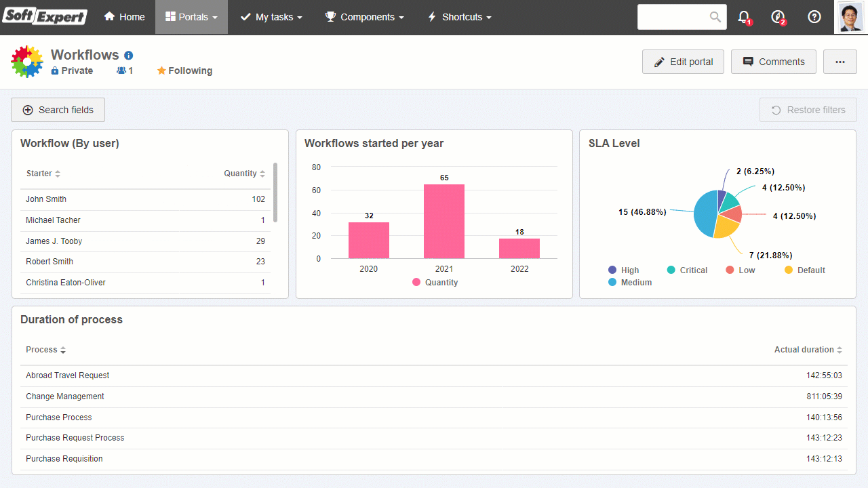Open the Comments button
The image size is (868, 488).
[773, 62]
